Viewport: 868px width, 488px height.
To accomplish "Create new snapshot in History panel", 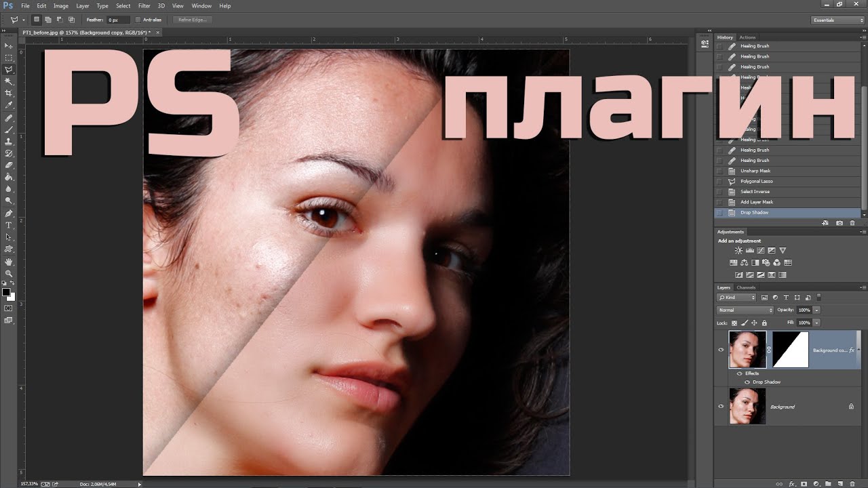I will [840, 223].
